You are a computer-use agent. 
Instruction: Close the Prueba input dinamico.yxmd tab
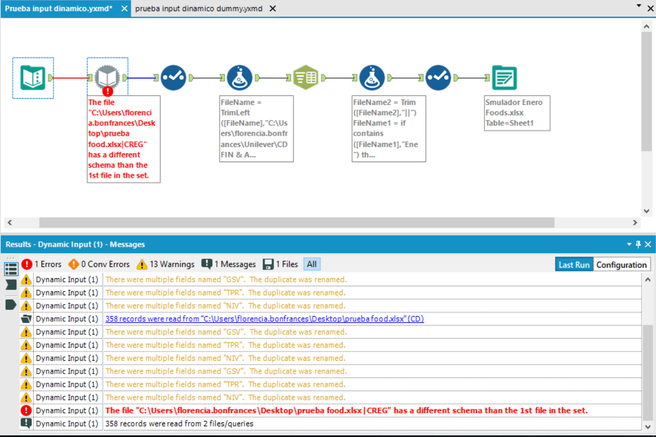click(x=124, y=8)
